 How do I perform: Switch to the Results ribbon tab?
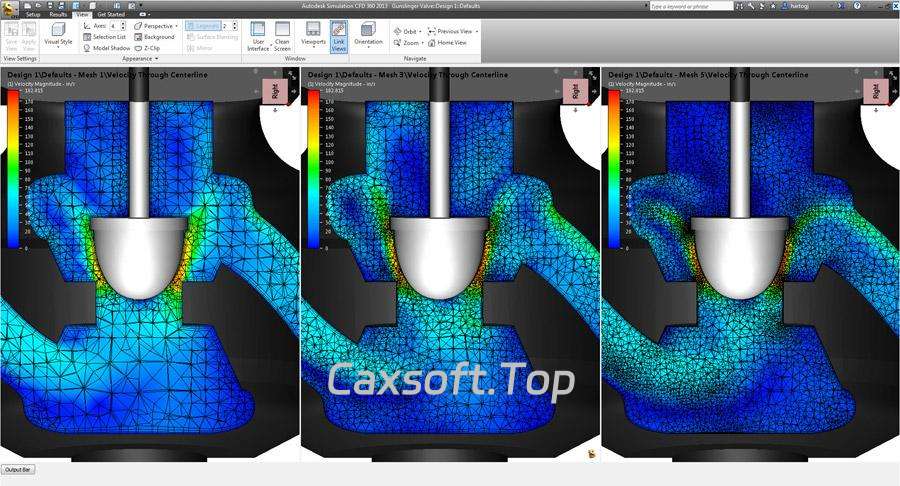(59, 15)
